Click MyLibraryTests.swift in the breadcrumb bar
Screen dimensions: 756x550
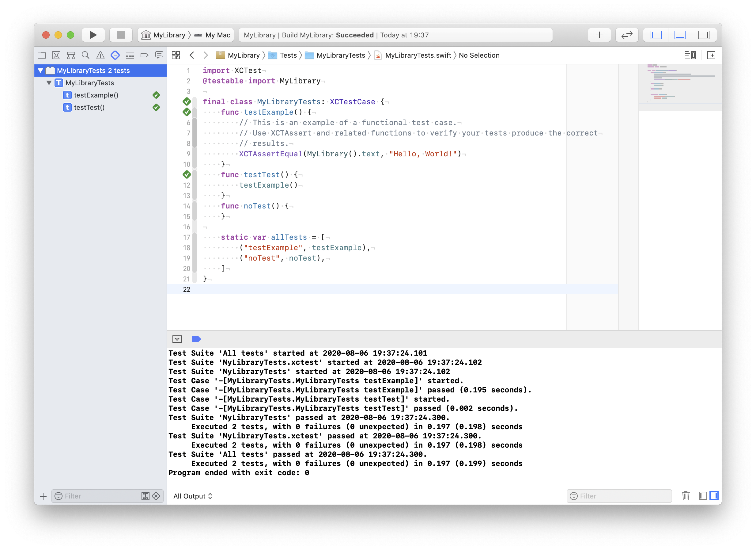[x=418, y=55]
